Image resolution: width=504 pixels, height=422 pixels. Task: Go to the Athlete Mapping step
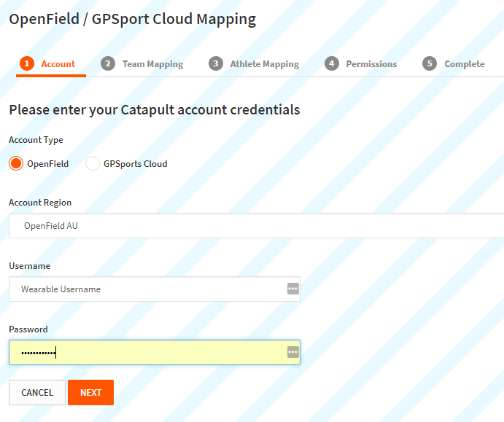265,64
